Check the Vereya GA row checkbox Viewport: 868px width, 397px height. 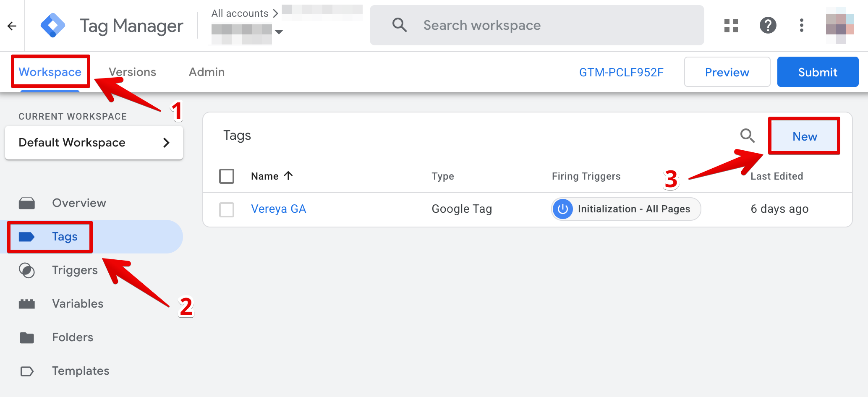coord(227,209)
